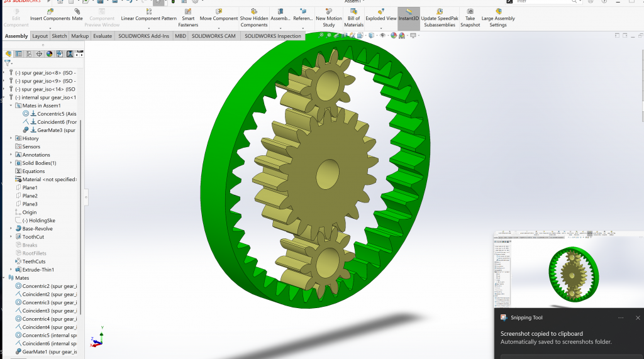Select the ToothCut feature

tap(33, 237)
